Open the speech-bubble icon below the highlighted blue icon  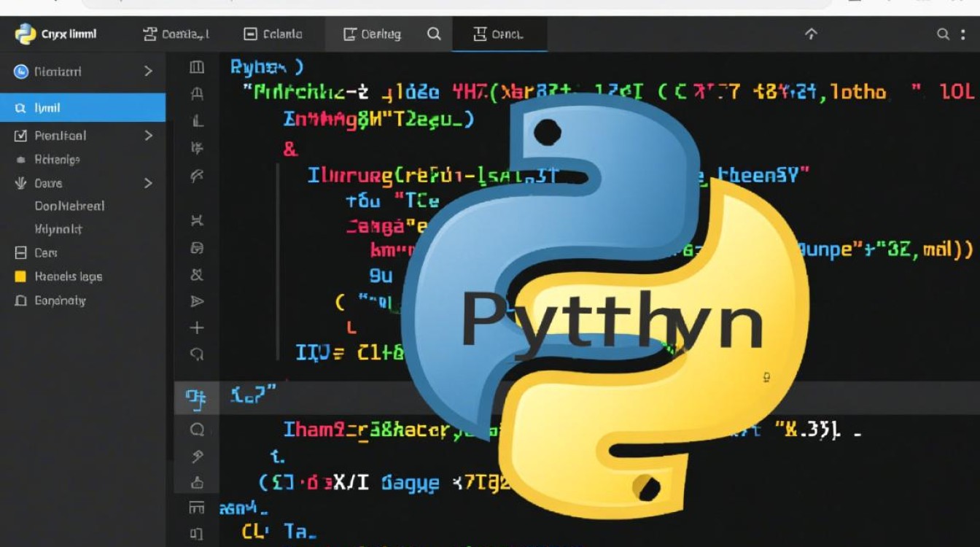196,430
